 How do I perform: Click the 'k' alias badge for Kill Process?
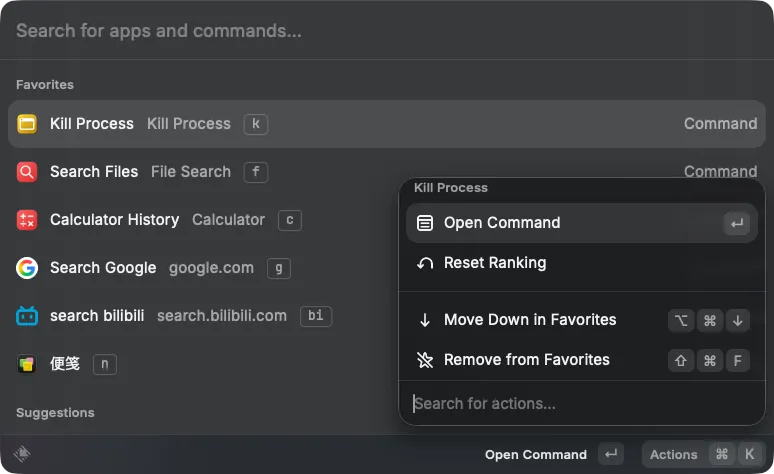(x=256, y=124)
